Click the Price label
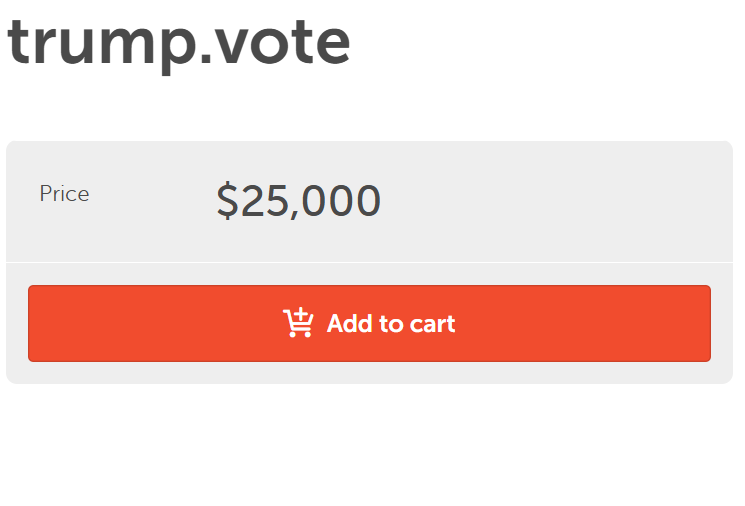Image resolution: width=745 pixels, height=506 pixels. tap(64, 194)
